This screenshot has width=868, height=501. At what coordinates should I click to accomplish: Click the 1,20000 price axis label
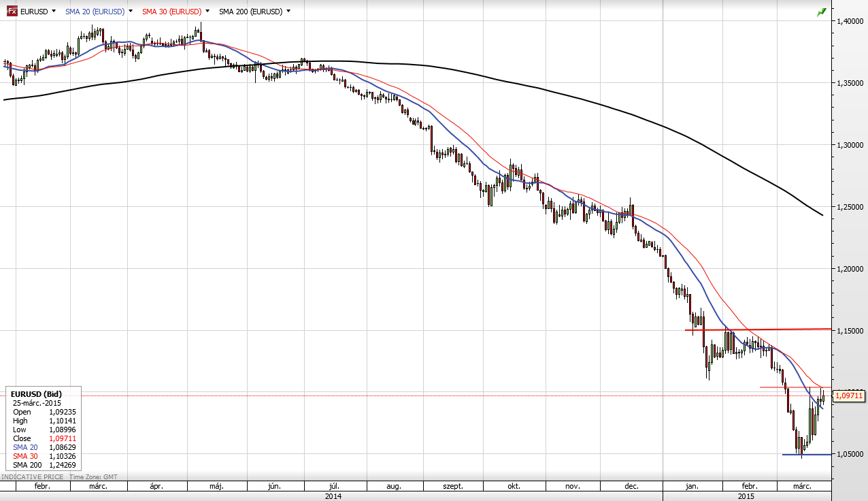click(x=850, y=269)
